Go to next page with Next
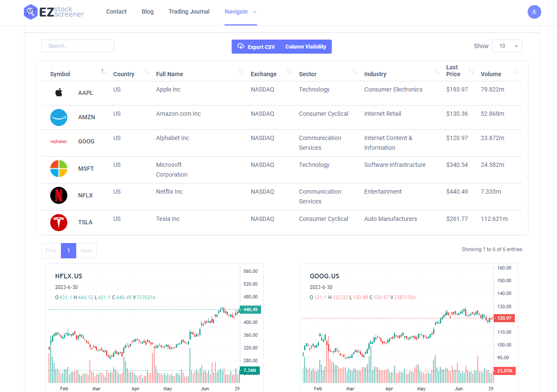The height and width of the screenshot is (392, 557). (x=86, y=251)
